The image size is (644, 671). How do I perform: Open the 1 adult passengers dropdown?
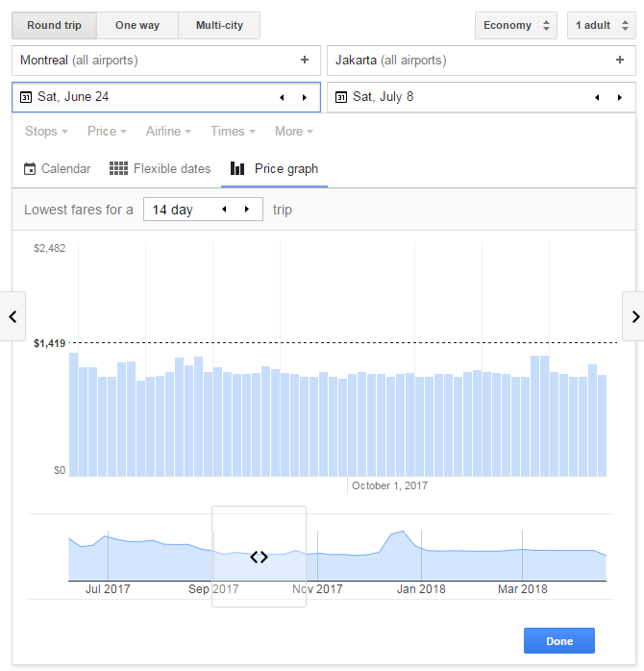coord(601,26)
